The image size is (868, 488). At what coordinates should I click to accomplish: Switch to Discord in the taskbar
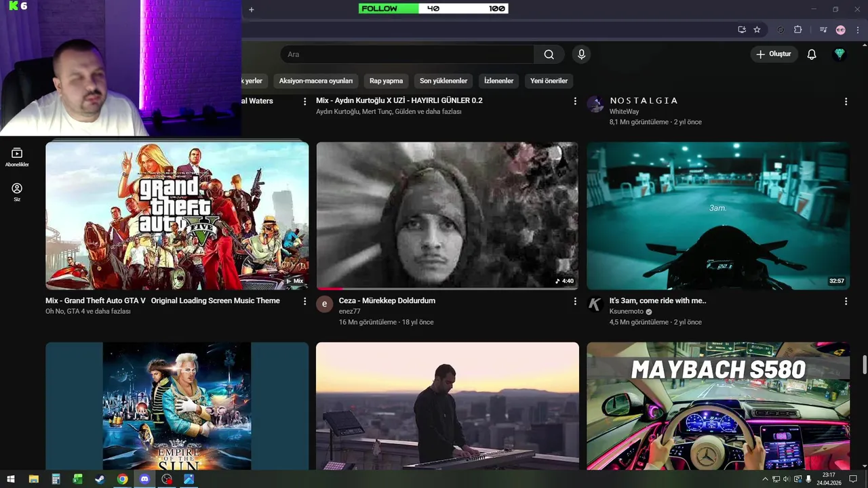tap(144, 479)
